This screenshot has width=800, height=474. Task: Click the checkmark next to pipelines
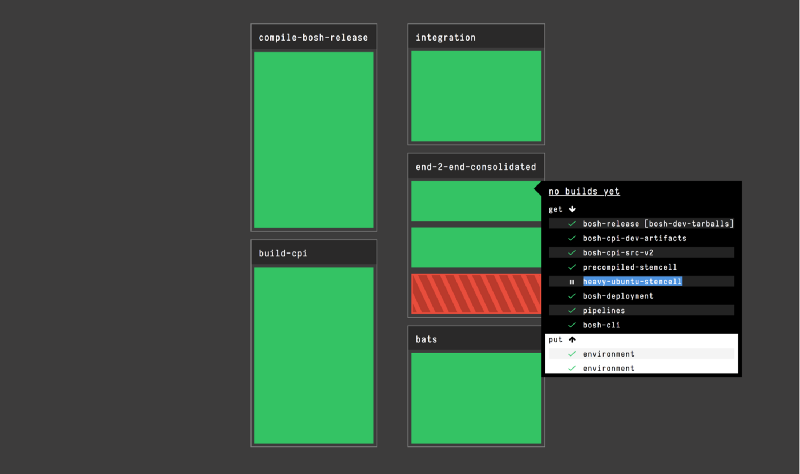[571, 311]
